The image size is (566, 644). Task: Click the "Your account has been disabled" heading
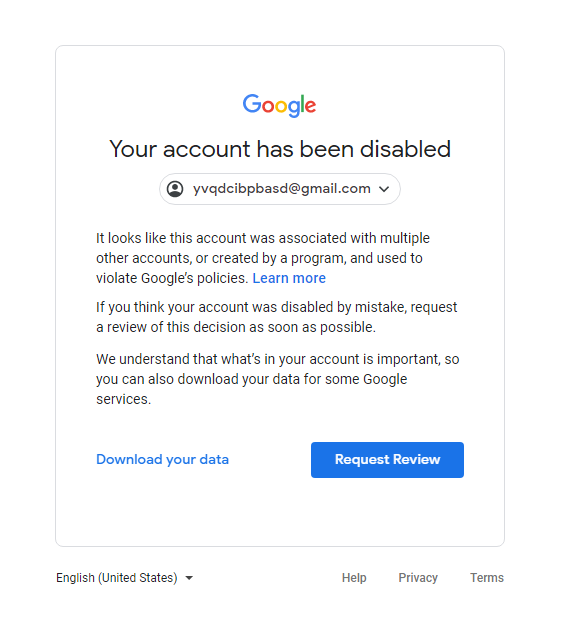point(280,149)
